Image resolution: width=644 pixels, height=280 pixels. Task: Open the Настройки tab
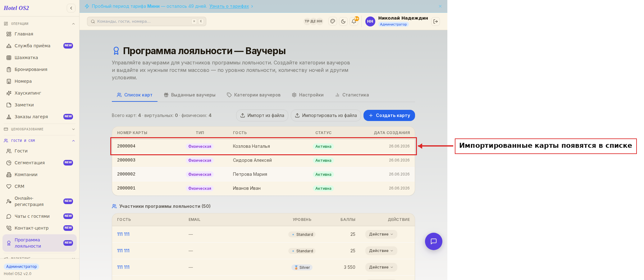(x=308, y=95)
